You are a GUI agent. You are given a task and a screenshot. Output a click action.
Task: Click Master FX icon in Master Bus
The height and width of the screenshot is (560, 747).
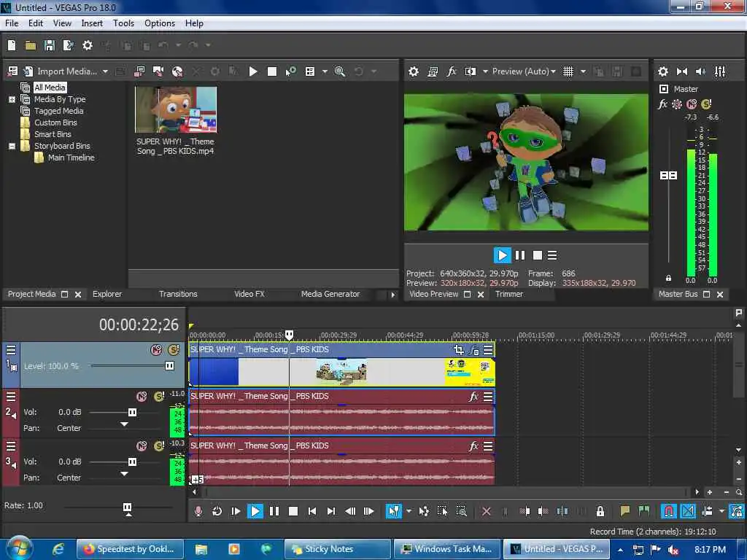click(662, 104)
